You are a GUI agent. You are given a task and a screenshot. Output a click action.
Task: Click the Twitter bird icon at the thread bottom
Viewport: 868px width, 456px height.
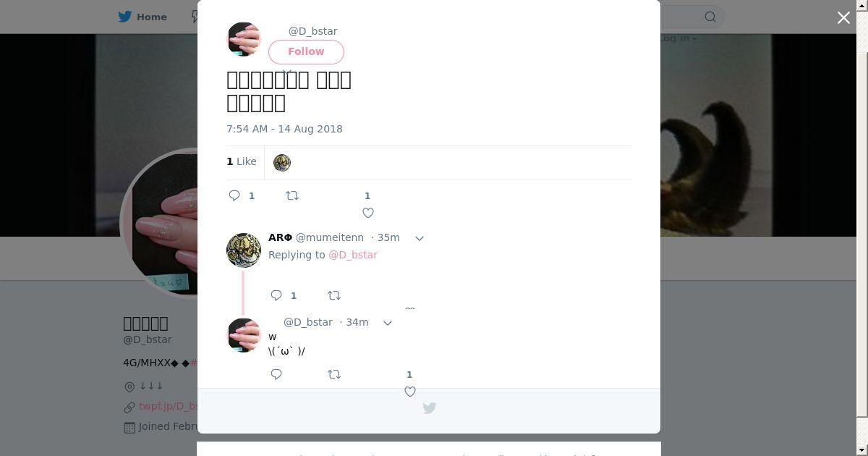click(429, 408)
